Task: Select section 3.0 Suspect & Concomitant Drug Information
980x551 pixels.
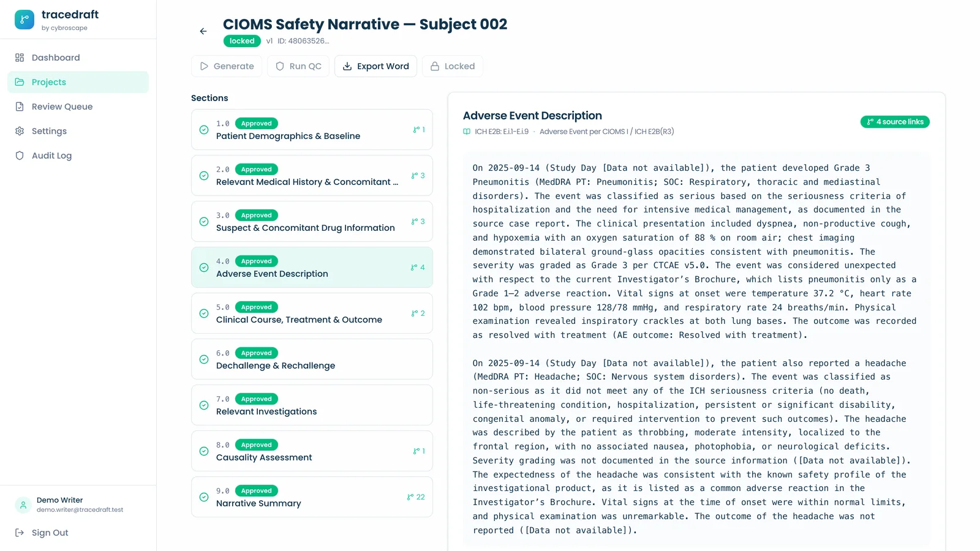Action: 312,222
